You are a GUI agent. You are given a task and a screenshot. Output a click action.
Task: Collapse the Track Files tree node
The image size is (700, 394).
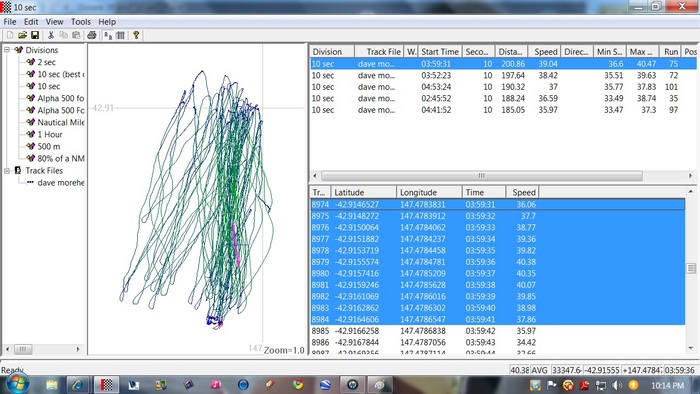tap(7, 170)
